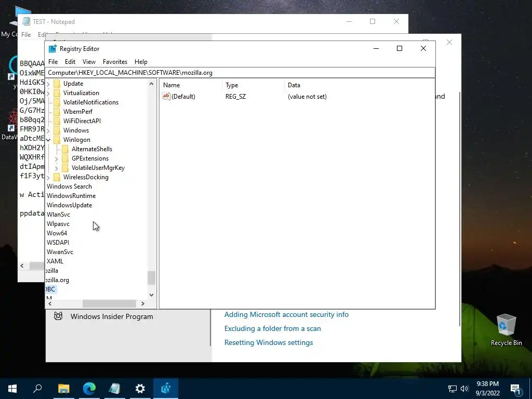Expand the VolatileUserMgrKey subkey

(x=56, y=168)
